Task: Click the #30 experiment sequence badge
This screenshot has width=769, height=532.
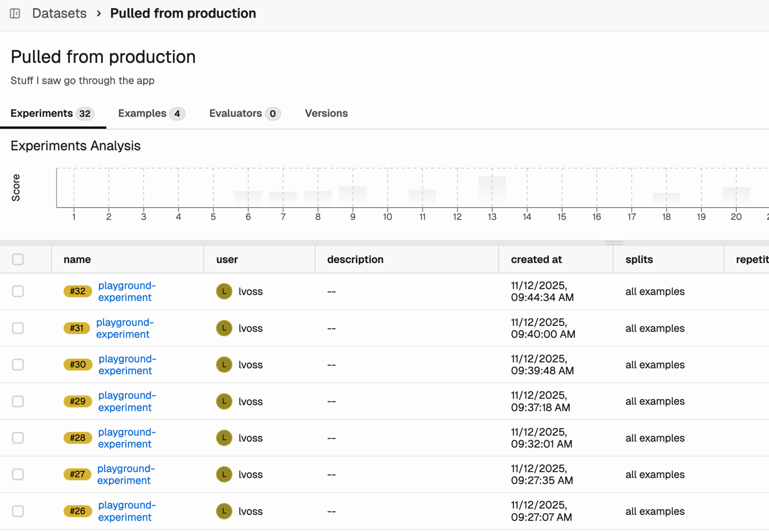Action: [77, 365]
